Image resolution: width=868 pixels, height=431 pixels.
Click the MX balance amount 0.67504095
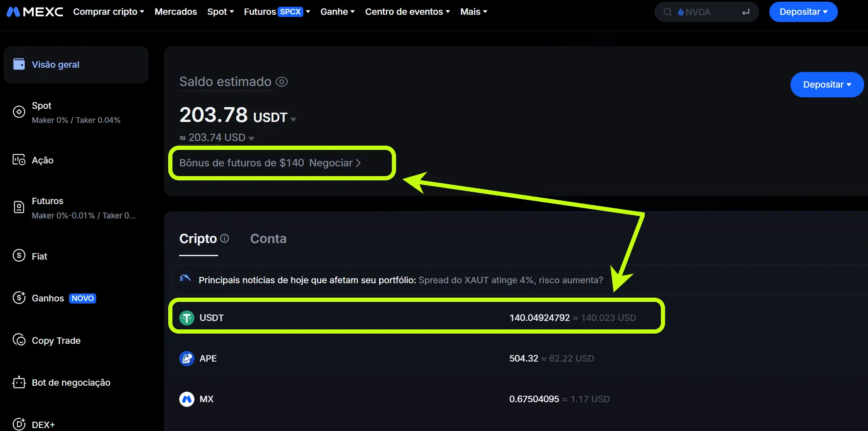click(534, 399)
